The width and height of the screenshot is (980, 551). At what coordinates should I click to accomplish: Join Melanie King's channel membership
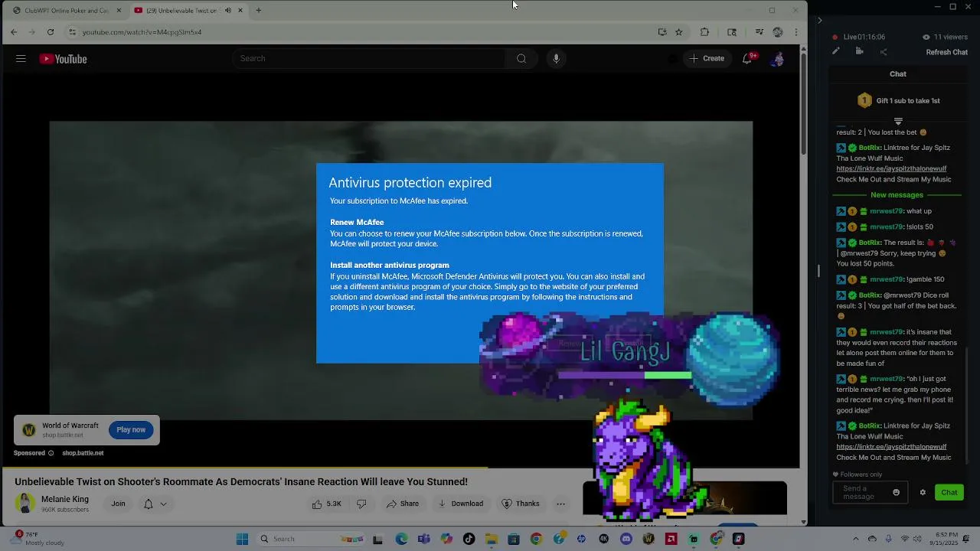click(x=118, y=504)
